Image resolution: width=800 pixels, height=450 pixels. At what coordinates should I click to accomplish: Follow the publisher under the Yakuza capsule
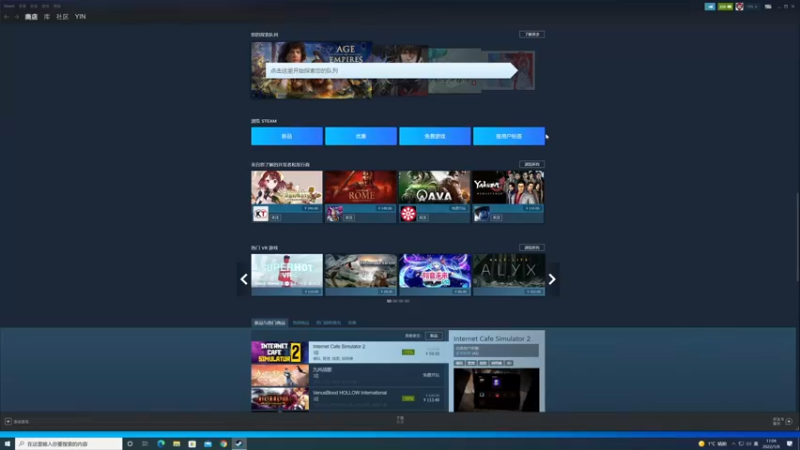(496, 217)
